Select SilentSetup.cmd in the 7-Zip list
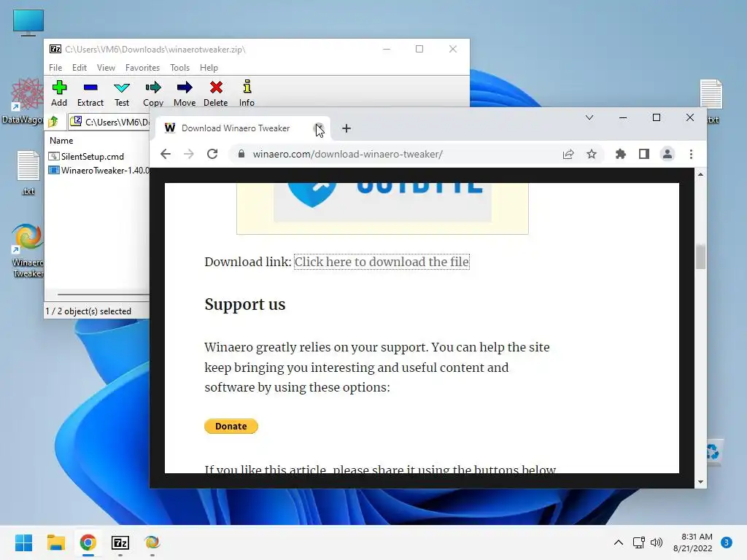The height and width of the screenshot is (560, 747). [x=87, y=156]
